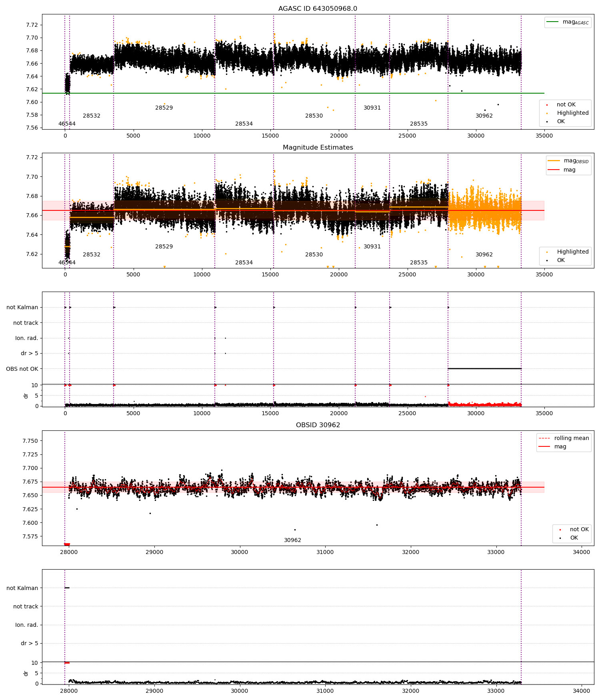Viewport: 600px width, 700px height.
Task: Click label 46544 in top plot
Action: point(67,124)
